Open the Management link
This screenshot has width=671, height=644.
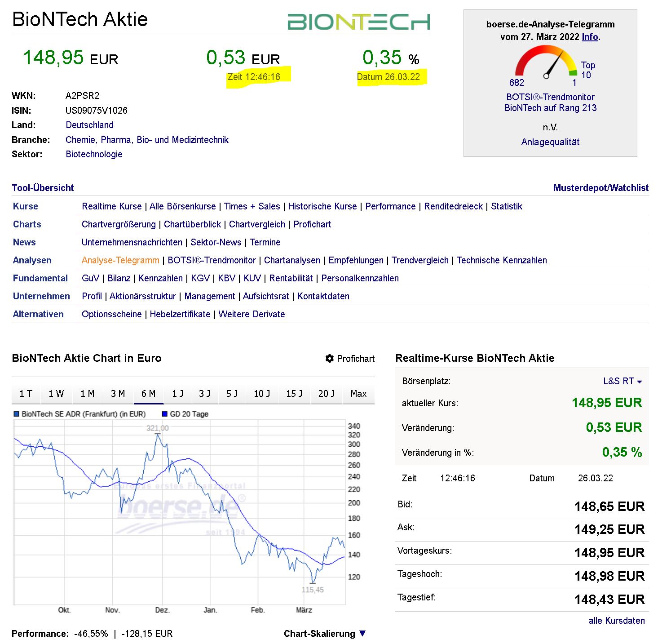pyautogui.click(x=209, y=296)
